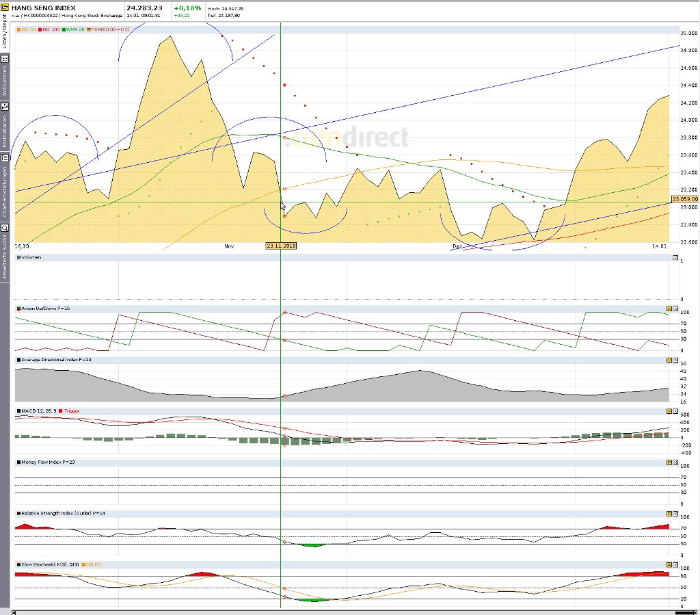The height and width of the screenshot is (615, 700).
Task: Toggle the GD 100 legend entry
Action: click(x=50, y=29)
